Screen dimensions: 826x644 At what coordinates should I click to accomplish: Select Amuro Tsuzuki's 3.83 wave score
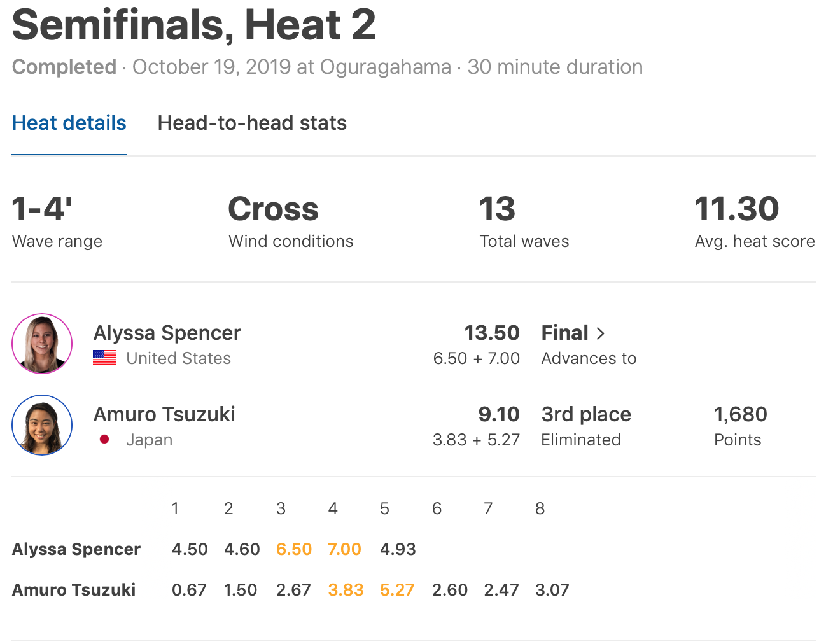pyautogui.click(x=346, y=590)
